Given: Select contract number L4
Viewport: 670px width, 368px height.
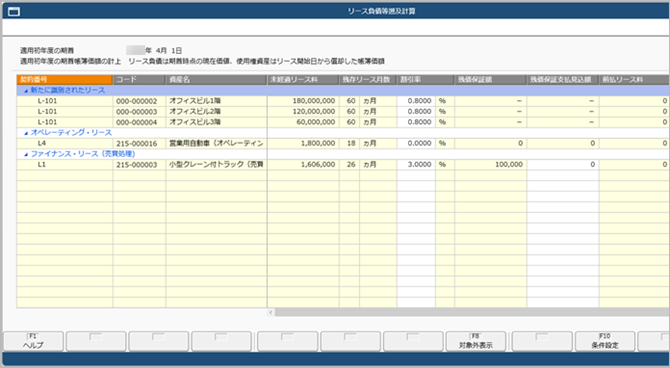Looking at the screenshot, I should tap(65, 144).
